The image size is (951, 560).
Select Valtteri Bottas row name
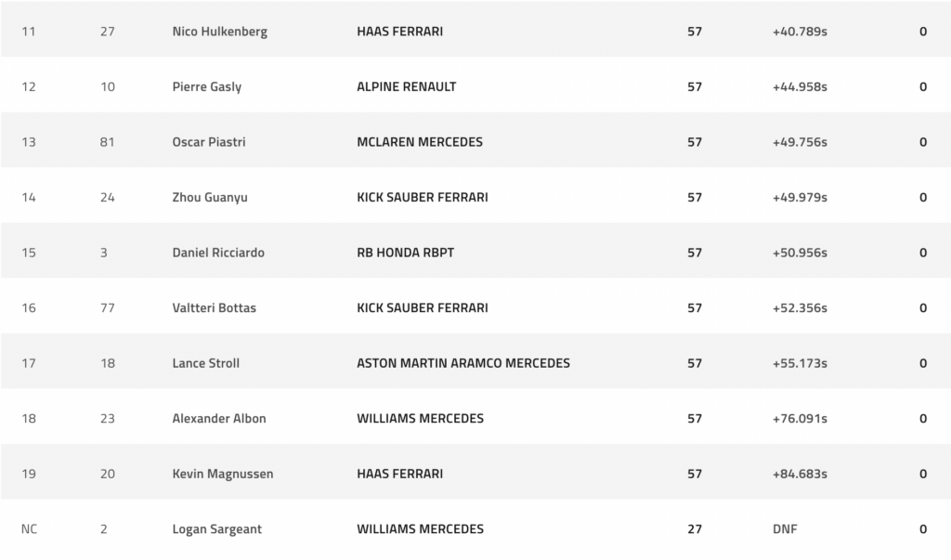215,307
